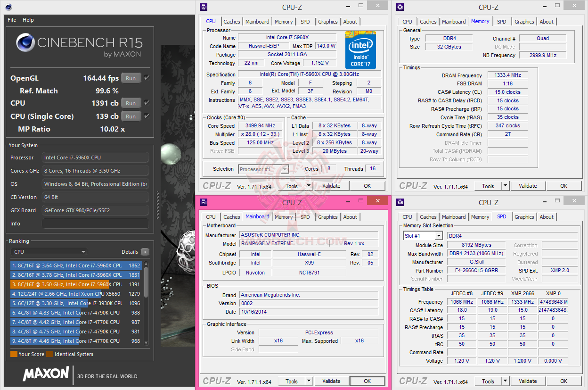Open the Help menu in Cinebench

click(28, 20)
